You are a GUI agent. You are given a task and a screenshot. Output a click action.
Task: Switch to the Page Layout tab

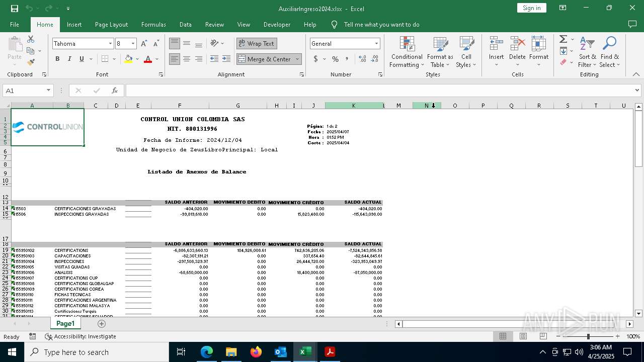pos(111,25)
